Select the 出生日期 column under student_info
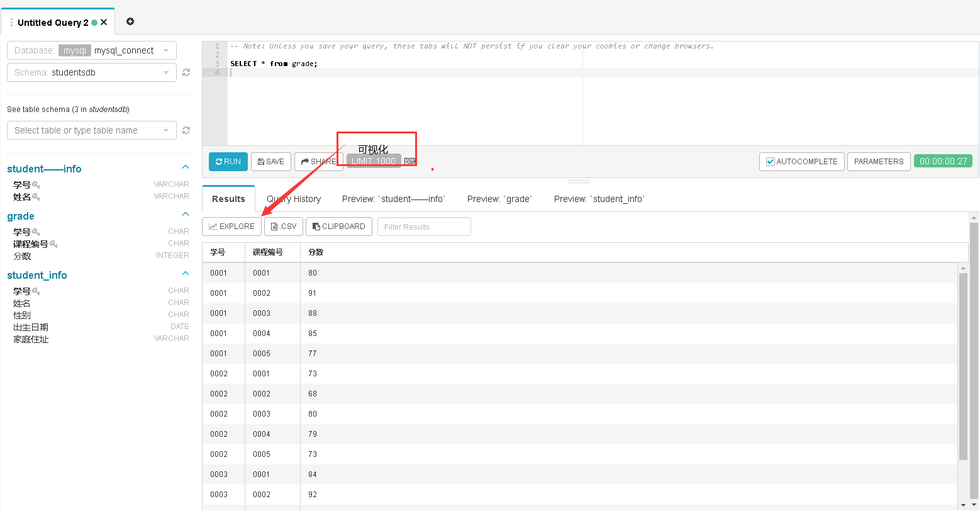This screenshot has height=516, width=980. tap(31, 327)
